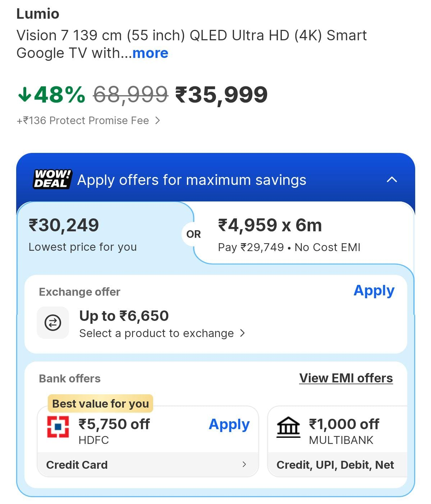Apply the HDFC ₹5,750 off offer

229,425
